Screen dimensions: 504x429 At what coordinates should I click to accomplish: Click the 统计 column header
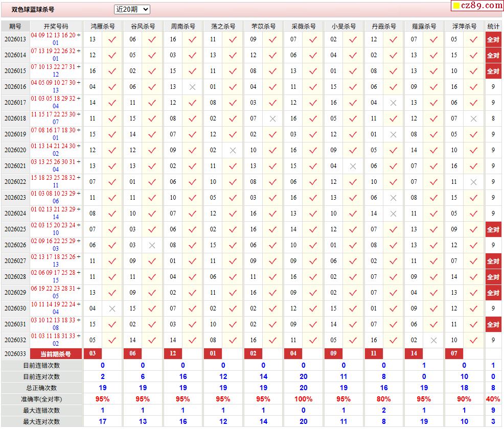pyautogui.click(x=493, y=26)
